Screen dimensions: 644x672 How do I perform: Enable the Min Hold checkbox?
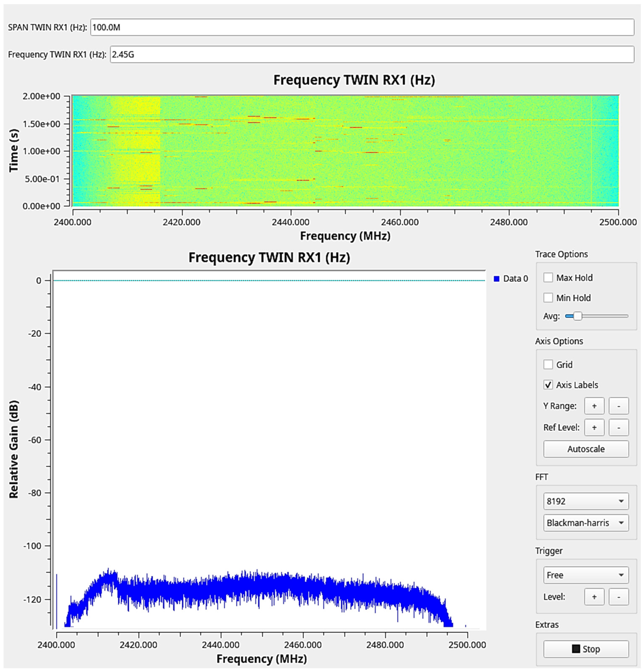pos(548,298)
